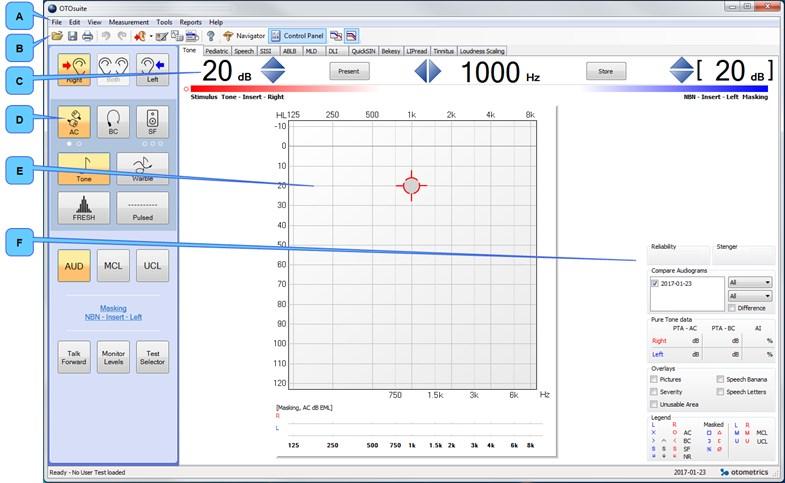Click the question mark Help icon
Viewport: 785px width, 483px height.
(211, 36)
